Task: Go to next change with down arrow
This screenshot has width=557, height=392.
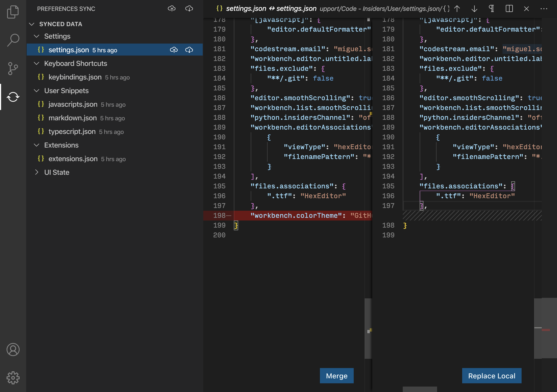Action: pyautogui.click(x=474, y=9)
